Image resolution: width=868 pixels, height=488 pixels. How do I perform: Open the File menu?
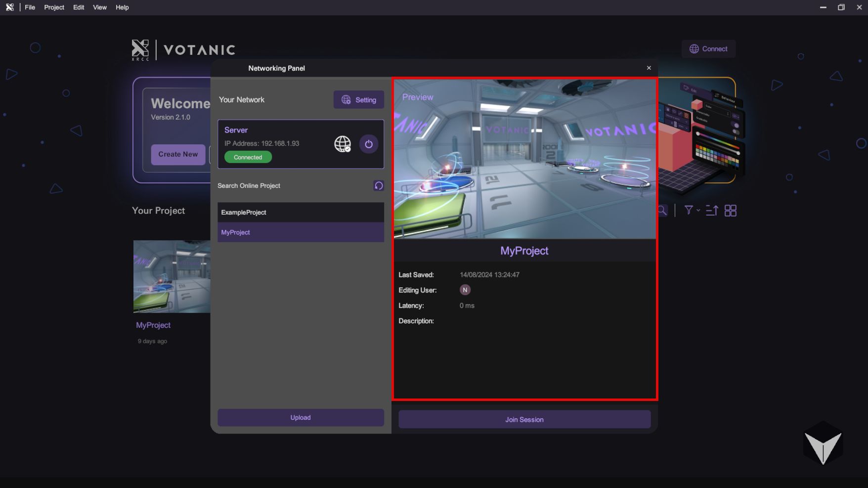[x=30, y=7]
